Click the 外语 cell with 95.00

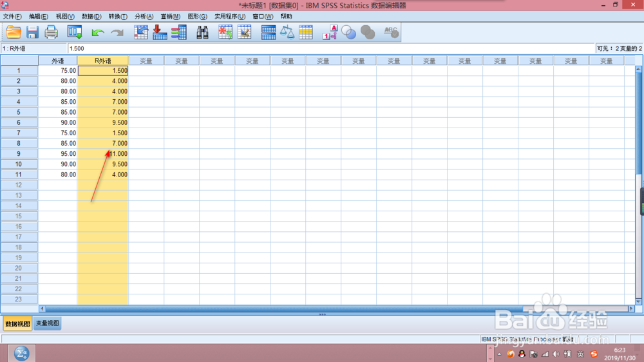[58, 154]
